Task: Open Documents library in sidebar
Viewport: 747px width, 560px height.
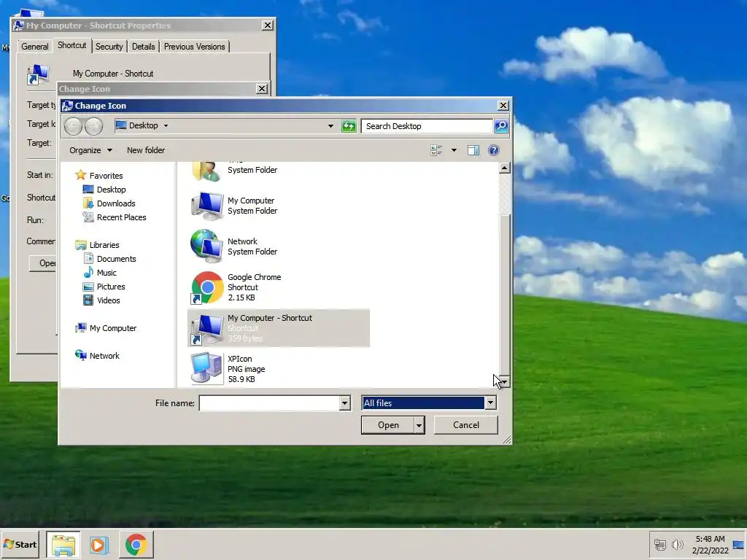Action: (x=116, y=259)
